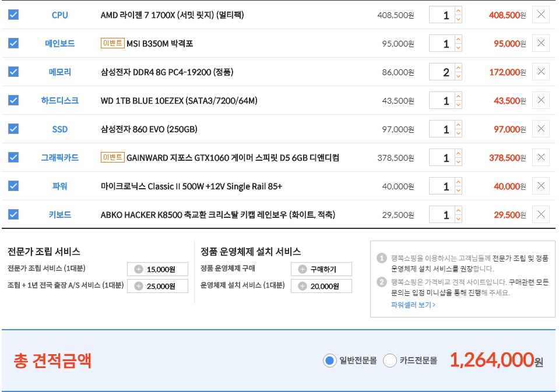
Task: Decrease 메모리 quantity with down arrow
Action: [459, 76]
